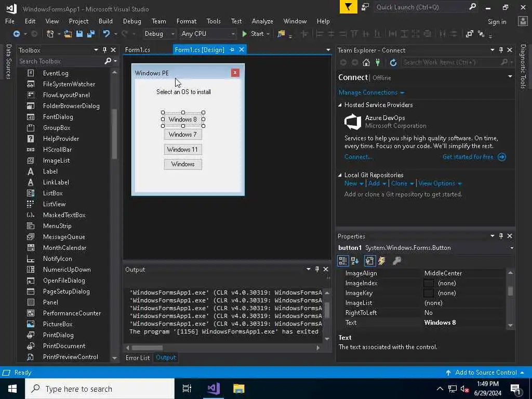This screenshot has width=532, height=399.
Task: Click the Home icon in Team Explorer
Action: (366, 62)
